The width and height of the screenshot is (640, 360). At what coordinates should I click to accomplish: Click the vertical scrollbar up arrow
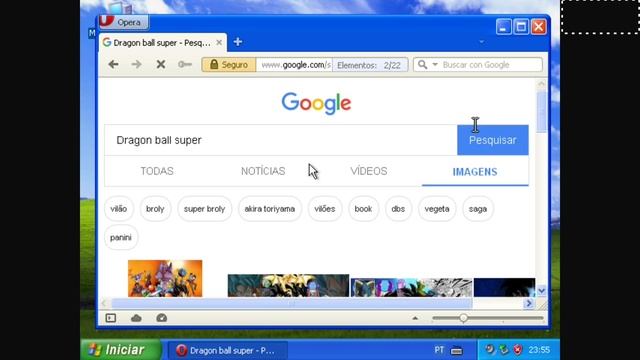pyautogui.click(x=541, y=84)
